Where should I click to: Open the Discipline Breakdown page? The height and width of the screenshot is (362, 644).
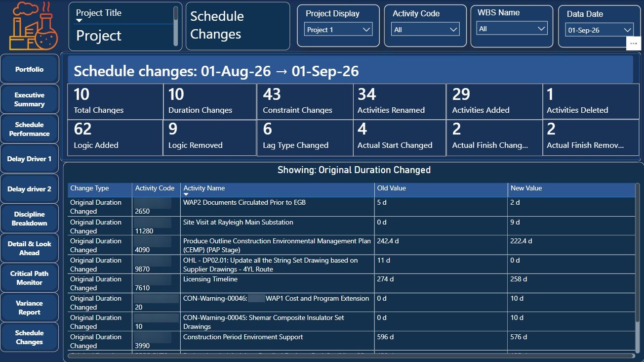coord(30,219)
